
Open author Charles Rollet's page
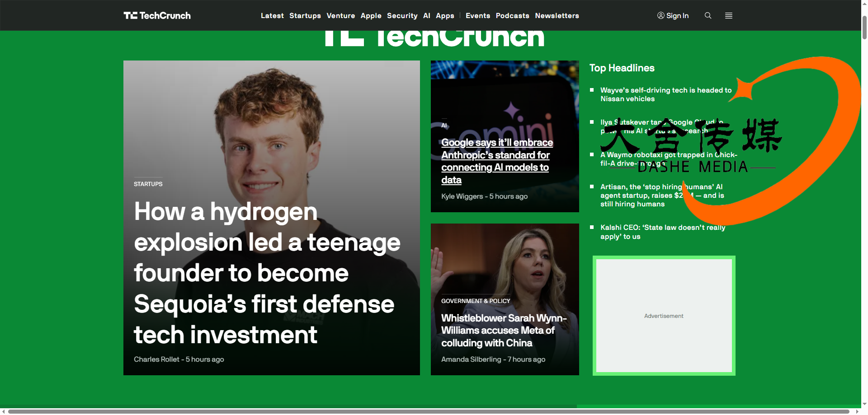click(x=156, y=359)
